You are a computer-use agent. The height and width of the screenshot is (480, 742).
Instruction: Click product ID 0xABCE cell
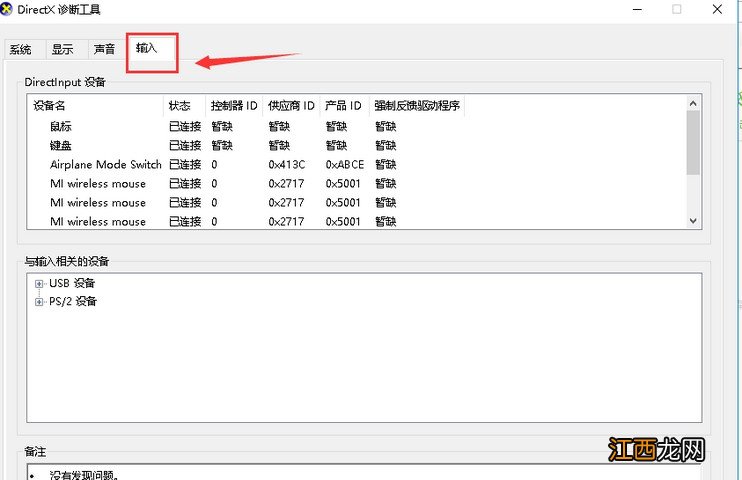click(344, 165)
